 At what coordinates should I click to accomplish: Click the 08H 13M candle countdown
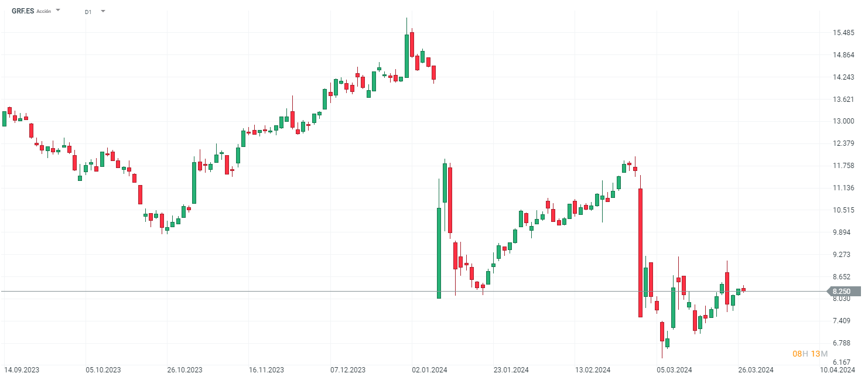coord(809,354)
